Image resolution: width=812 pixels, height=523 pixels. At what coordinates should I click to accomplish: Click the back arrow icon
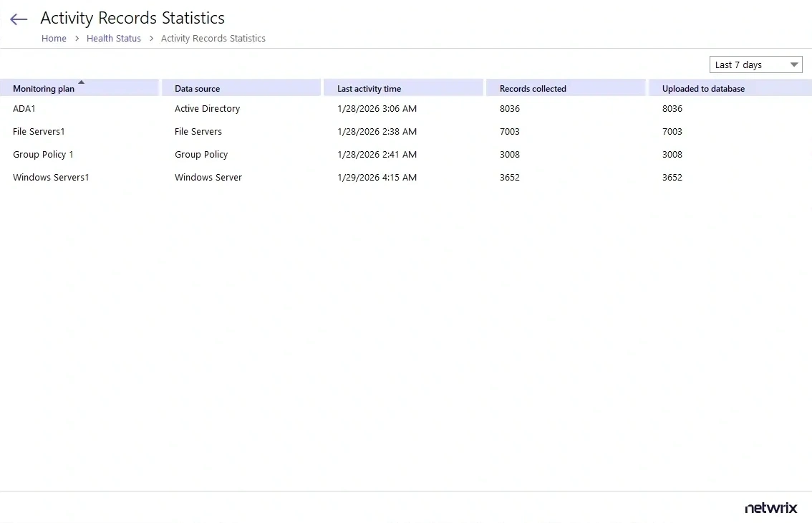pos(18,19)
